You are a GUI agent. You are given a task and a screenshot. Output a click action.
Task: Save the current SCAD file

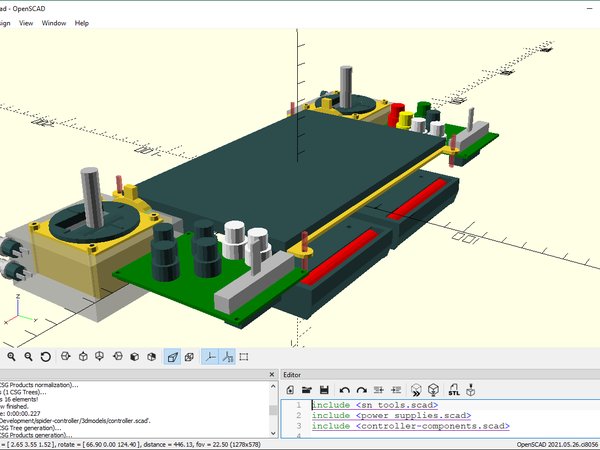(x=326, y=389)
